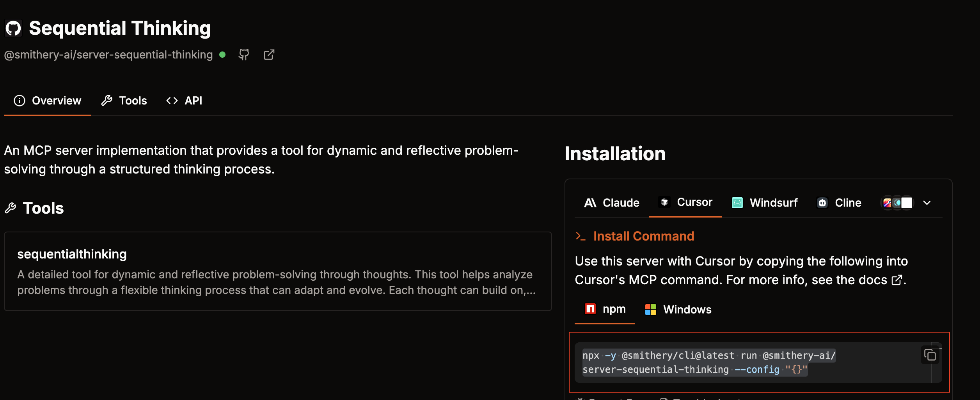Viewport: 980px width, 400px height.
Task: Click the Tools tab wrench icon
Action: pyautogui.click(x=107, y=101)
